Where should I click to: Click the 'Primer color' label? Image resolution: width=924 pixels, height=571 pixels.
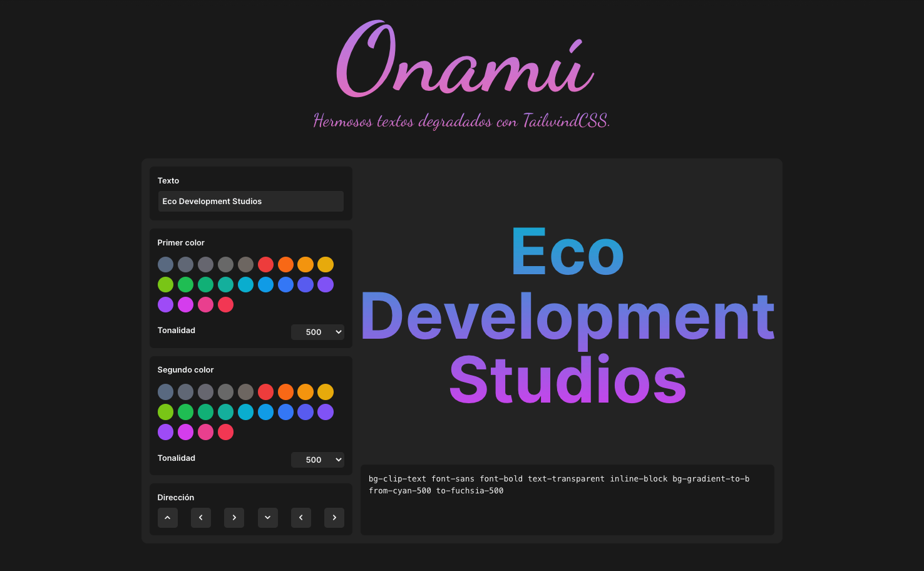(x=181, y=242)
